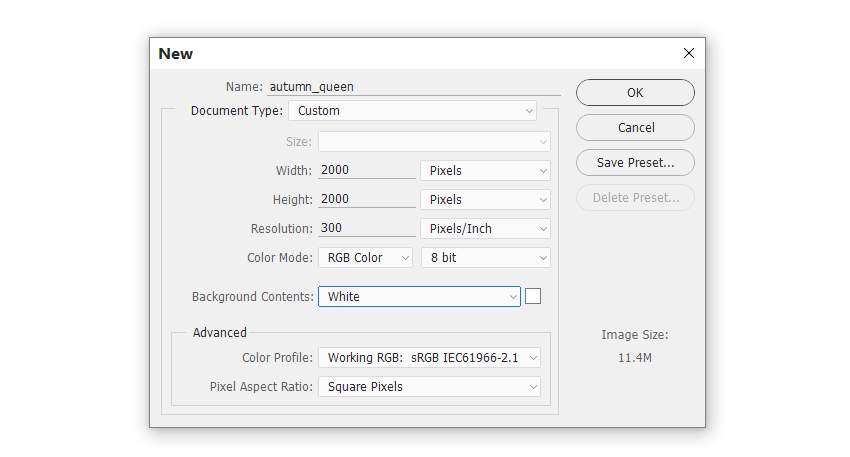
Task: Click the Delete Preset... button
Action: [x=635, y=198]
